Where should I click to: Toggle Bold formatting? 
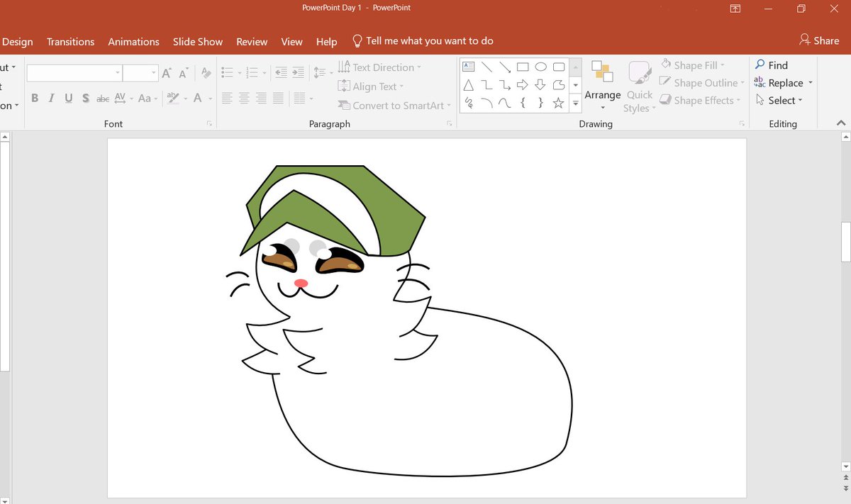tap(35, 99)
